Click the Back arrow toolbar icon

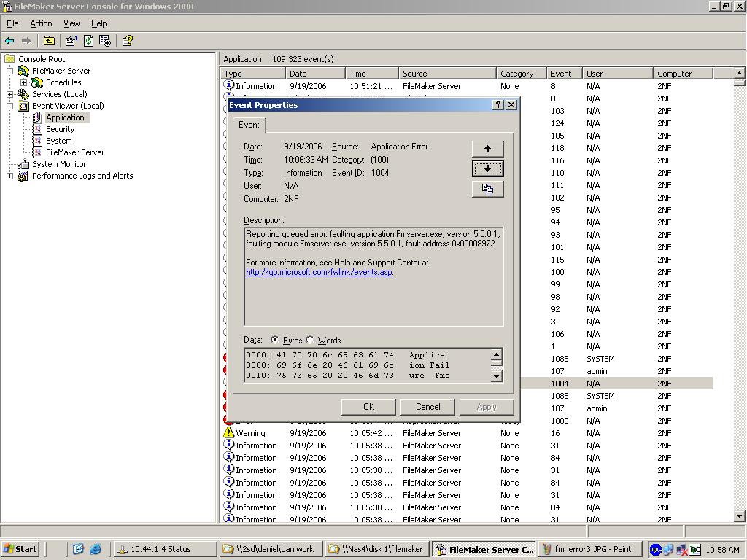pyautogui.click(x=9, y=41)
